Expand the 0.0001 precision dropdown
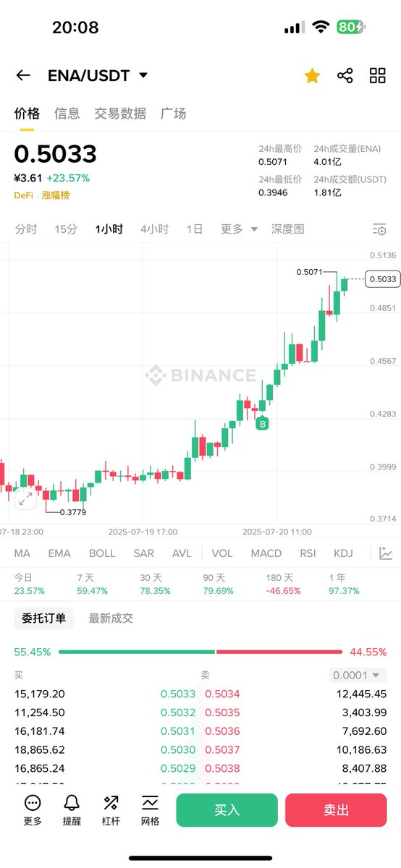The image size is (401, 868). click(x=358, y=675)
